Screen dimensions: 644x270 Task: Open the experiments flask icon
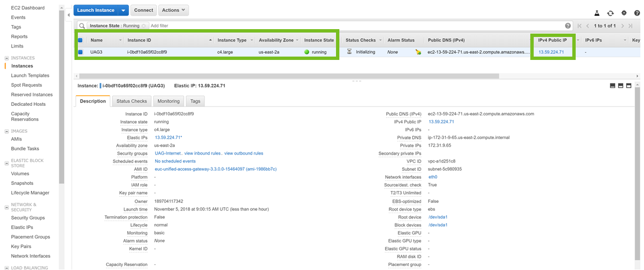(x=598, y=13)
